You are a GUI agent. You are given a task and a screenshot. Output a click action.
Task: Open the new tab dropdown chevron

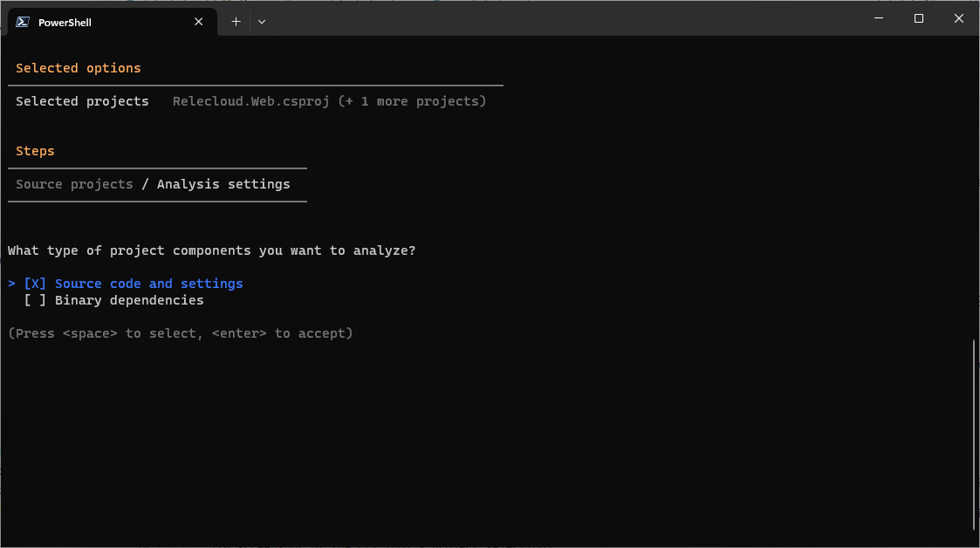tap(261, 21)
